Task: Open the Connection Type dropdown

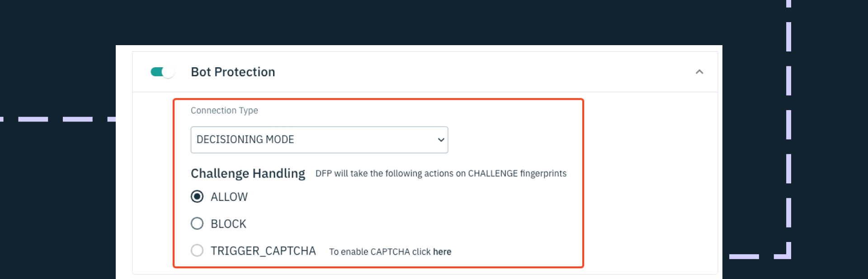Action: click(x=319, y=139)
